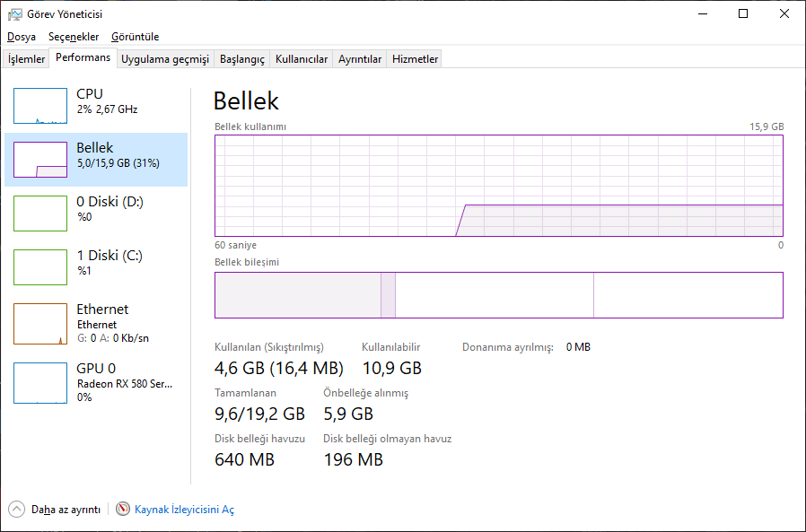Open the GPU 0 performance graph
Screen dimensions: 806x532
(x=40, y=383)
